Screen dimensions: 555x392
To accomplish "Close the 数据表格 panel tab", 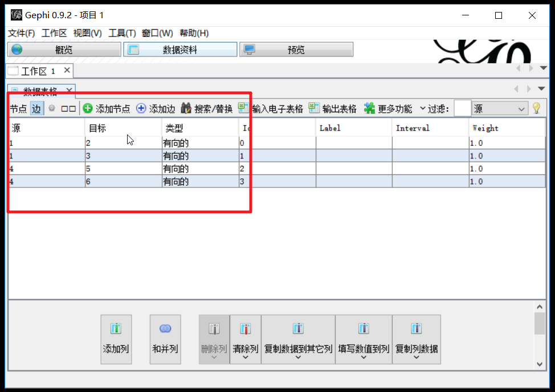I will pyautogui.click(x=69, y=90).
